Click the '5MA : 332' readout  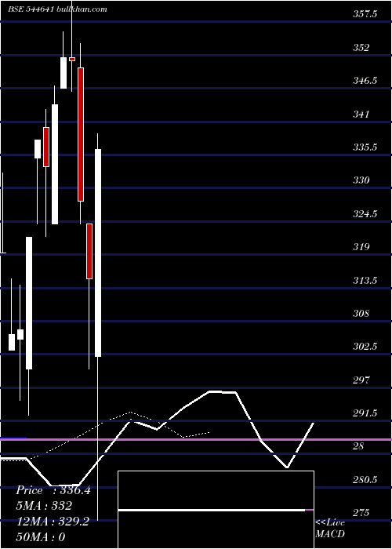pos(44,506)
